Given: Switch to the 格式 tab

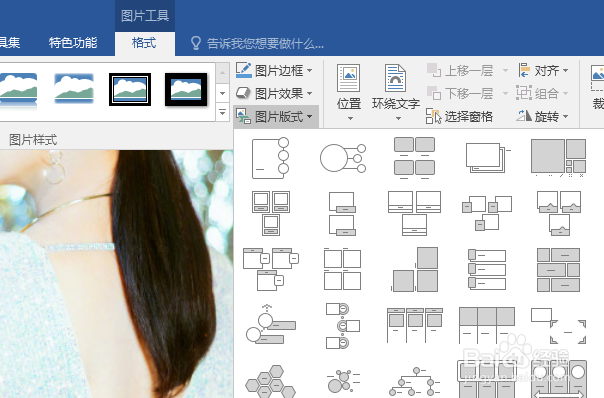Looking at the screenshot, I should coord(144,43).
